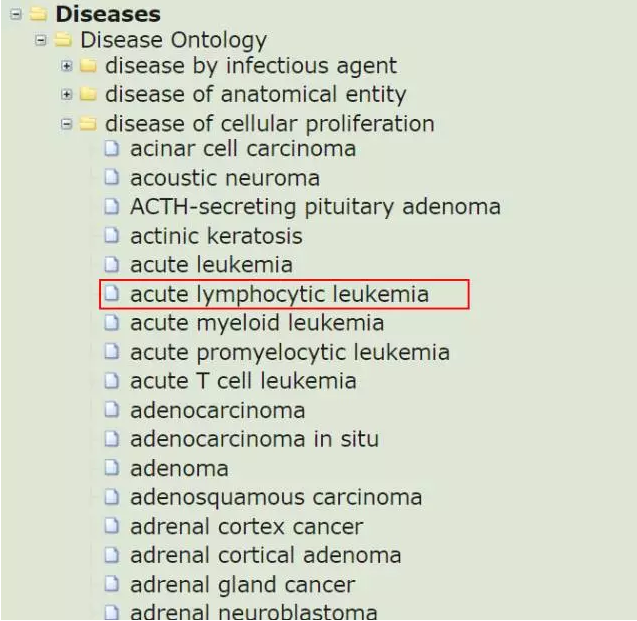Click document icon beside acinar cell carcinoma
This screenshot has height=621, width=637.
pyautogui.click(x=112, y=149)
